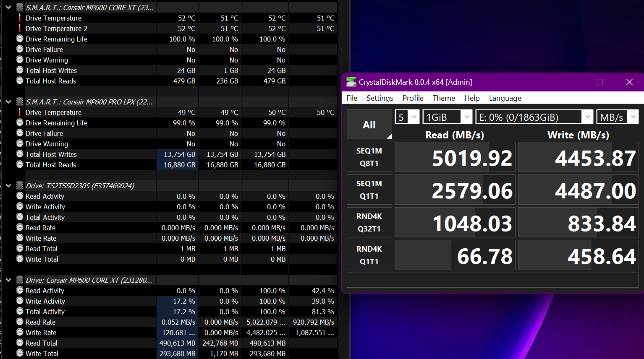Screen dimensions: 644x359
Task: Click Drive Remaining Life icon under S.M.A.R.T. MP600 CORE XT
Action: [x=20, y=39]
